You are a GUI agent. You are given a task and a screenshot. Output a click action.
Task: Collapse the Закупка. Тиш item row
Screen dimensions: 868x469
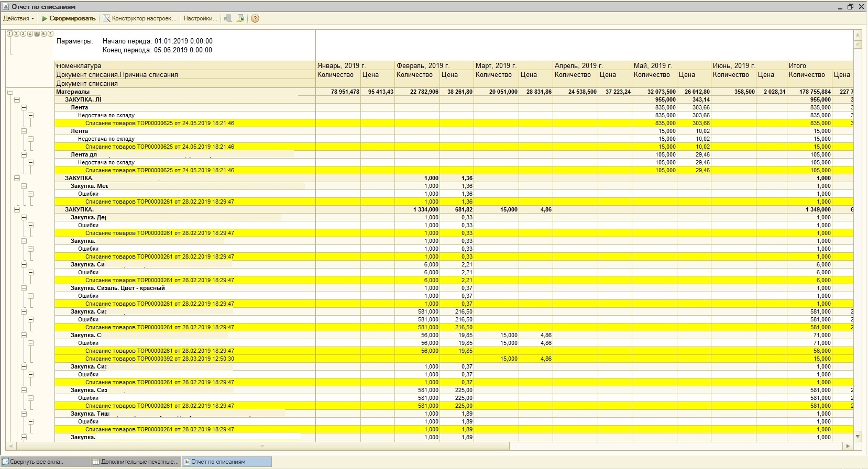[x=24, y=414]
